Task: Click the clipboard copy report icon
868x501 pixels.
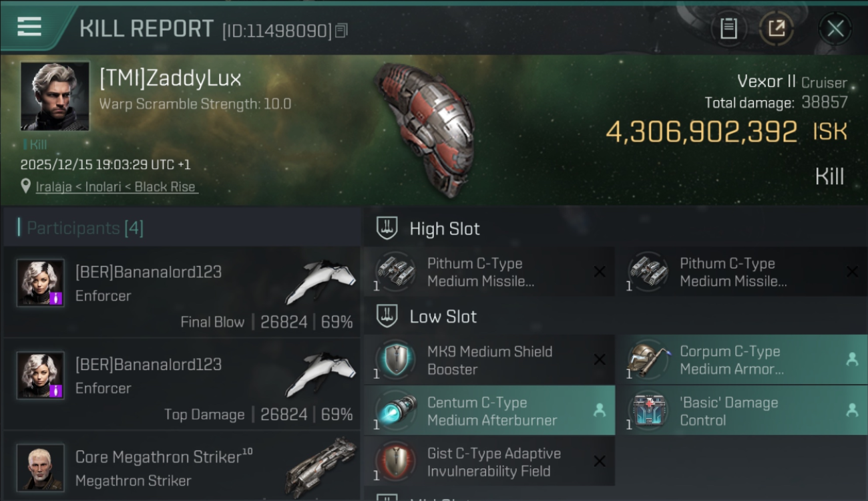Action: [728, 28]
